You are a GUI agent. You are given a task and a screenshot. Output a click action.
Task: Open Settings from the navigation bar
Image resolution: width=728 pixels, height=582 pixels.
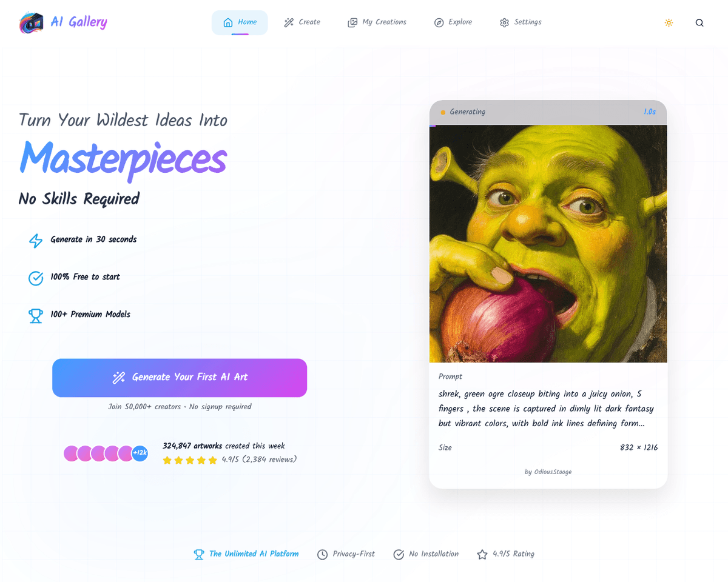[521, 22]
